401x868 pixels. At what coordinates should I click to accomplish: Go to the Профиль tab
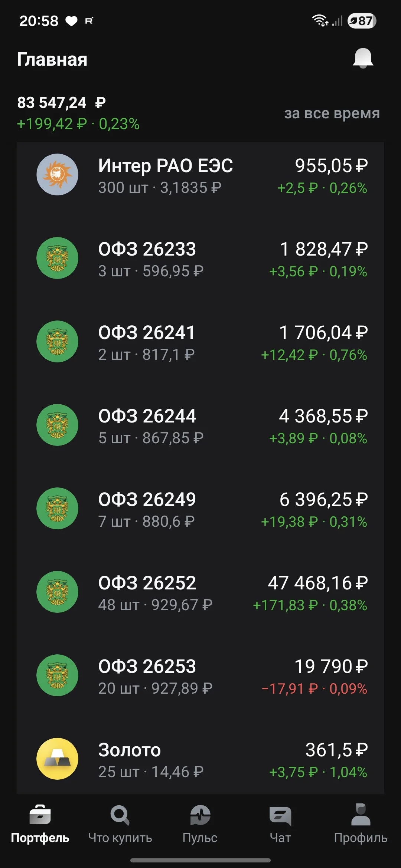coord(361,824)
